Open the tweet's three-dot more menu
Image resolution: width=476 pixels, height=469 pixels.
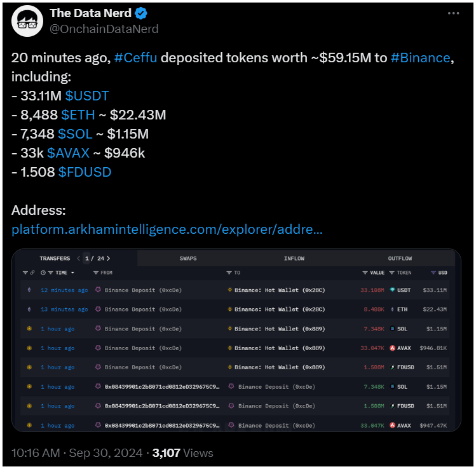click(x=453, y=13)
